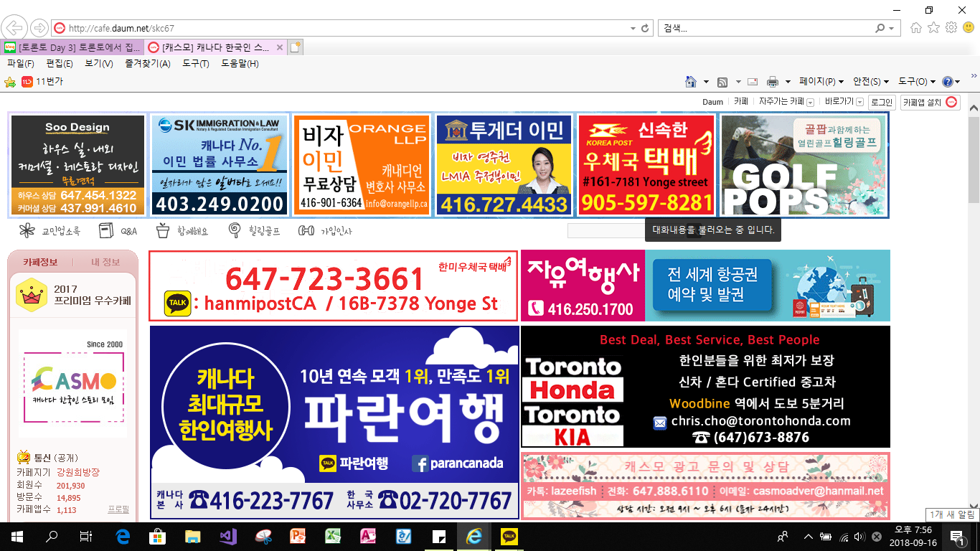Click the printer icon in command bar

773,82
